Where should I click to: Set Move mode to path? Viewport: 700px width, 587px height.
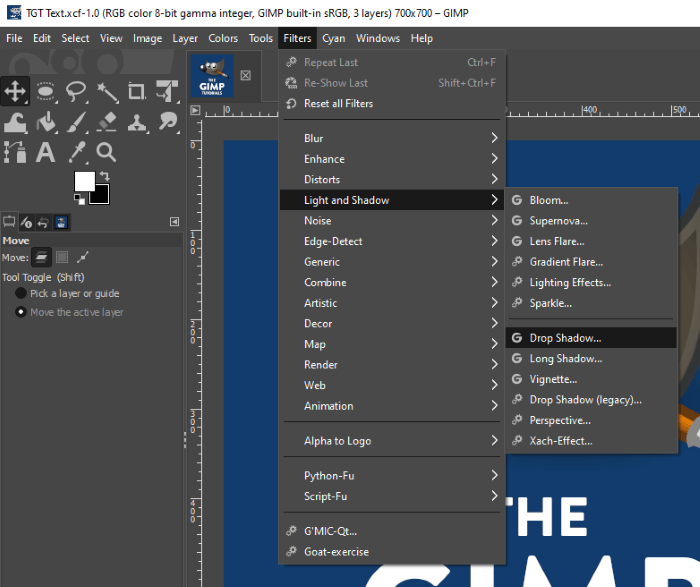click(x=83, y=257)
